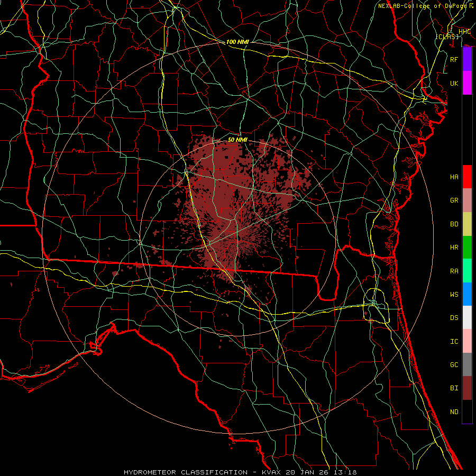Click the WS legend label
Viewport: 476px width, 476px height.
click(x=454, y=295)
